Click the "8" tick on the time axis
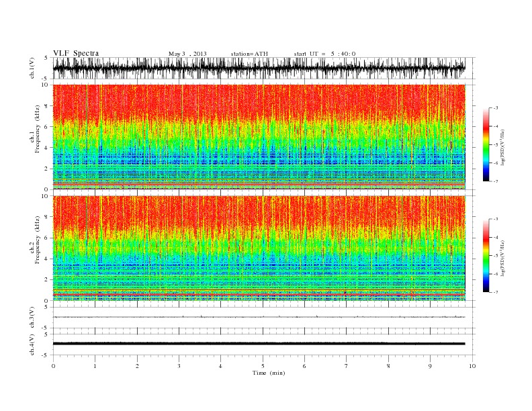Viewport: 532px width, 411px height. click(388, 366)
